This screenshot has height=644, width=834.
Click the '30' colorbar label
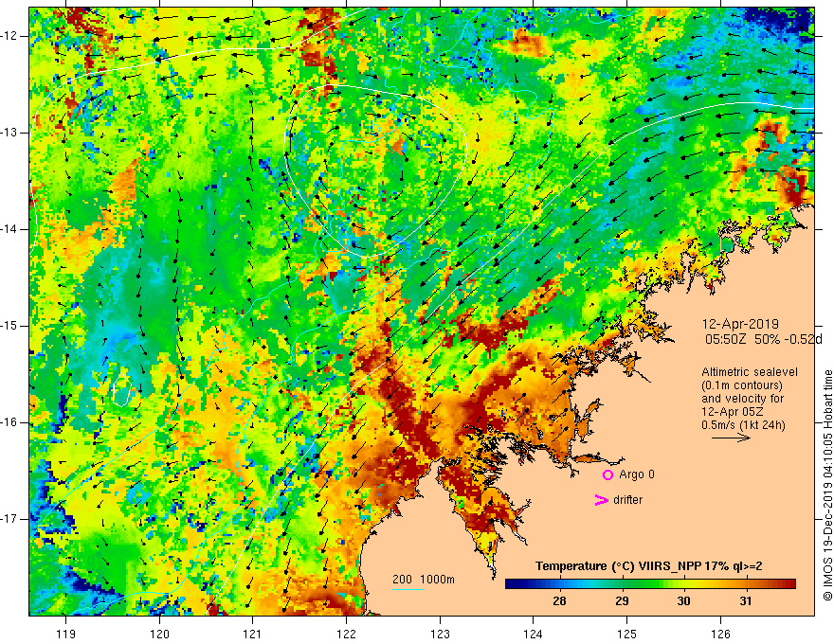coord(683,601)
